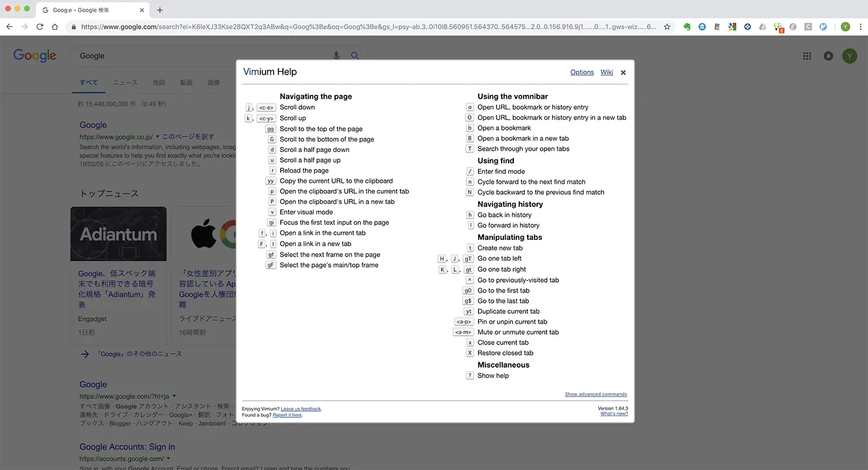Select the すべて search tab

pyautogui.click(x=89, y=83)
